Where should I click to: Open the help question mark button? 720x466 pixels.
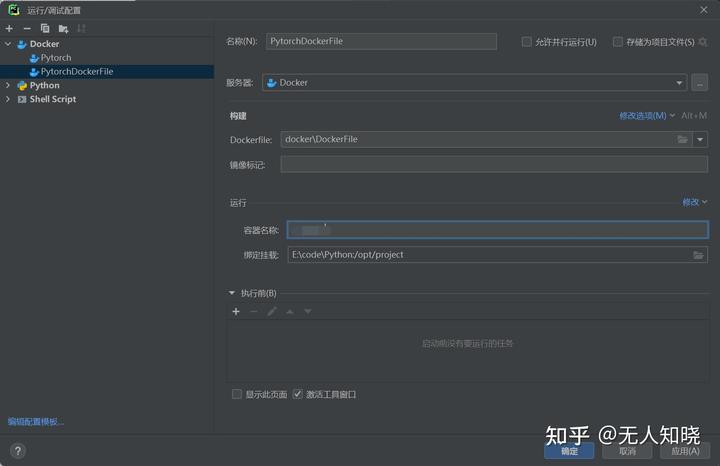click(x=18, y=451)
